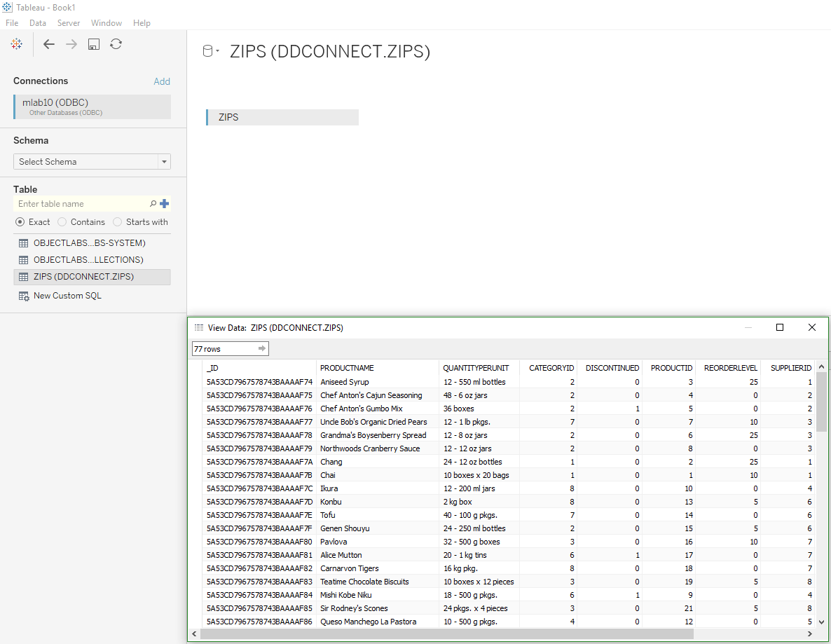The image size is (831, 644).
Task: Save the workbook via disk icon
Action: (x=94, y=45)
